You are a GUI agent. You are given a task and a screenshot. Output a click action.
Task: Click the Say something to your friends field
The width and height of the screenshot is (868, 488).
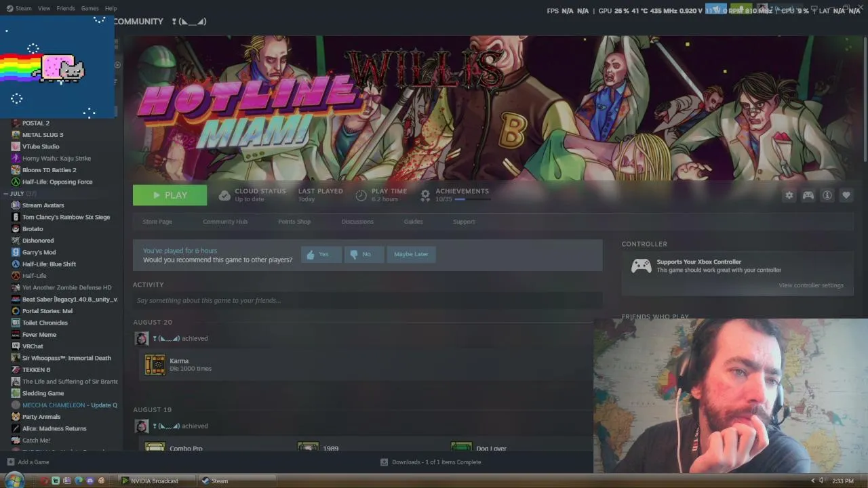368,300
